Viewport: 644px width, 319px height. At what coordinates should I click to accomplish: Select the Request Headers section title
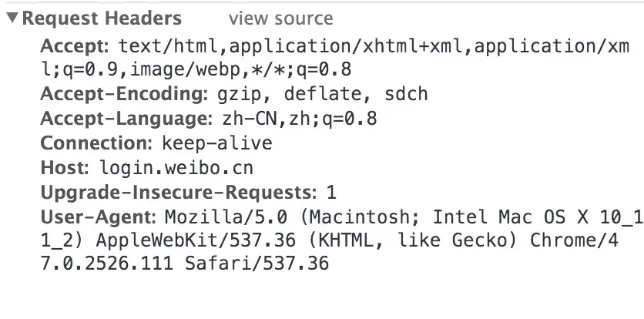[x=102, y=19]
